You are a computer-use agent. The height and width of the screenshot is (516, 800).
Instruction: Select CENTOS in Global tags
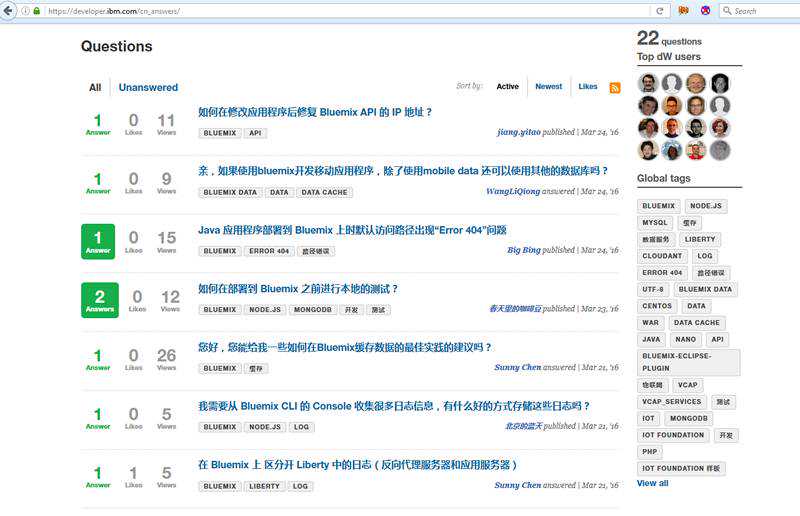pyautogui.click(x=657, y=306)
